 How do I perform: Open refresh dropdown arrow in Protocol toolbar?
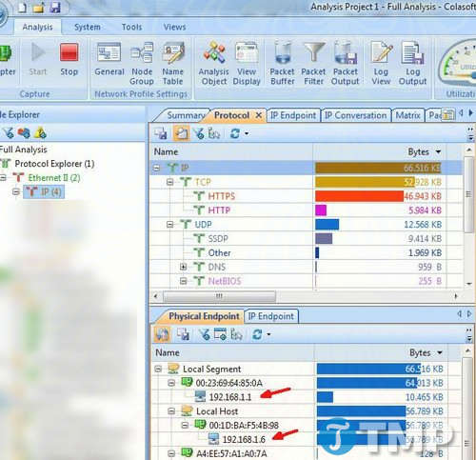tap(247, 134)
